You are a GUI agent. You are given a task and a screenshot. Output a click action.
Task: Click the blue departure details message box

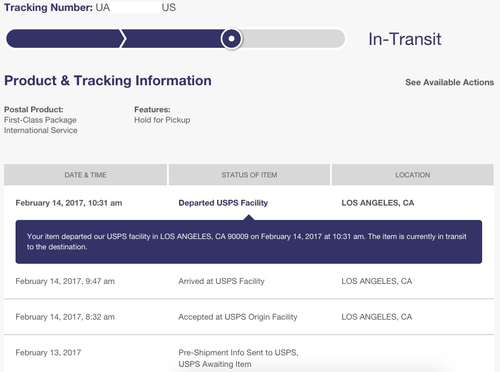pyautogui.click(x=249, y=242)
